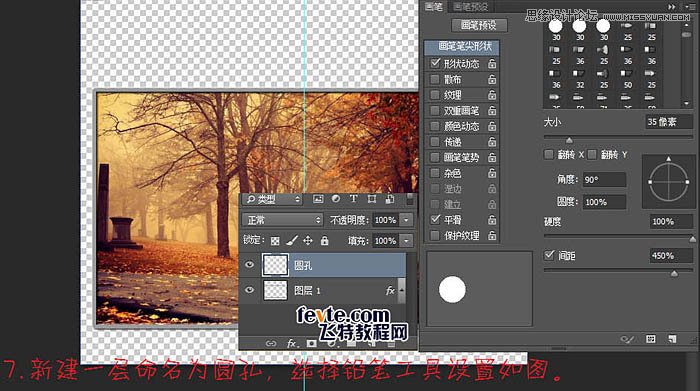700x391 pixels.
Task: Toggle lock icon beside 平滑
Action: point(492,220)
